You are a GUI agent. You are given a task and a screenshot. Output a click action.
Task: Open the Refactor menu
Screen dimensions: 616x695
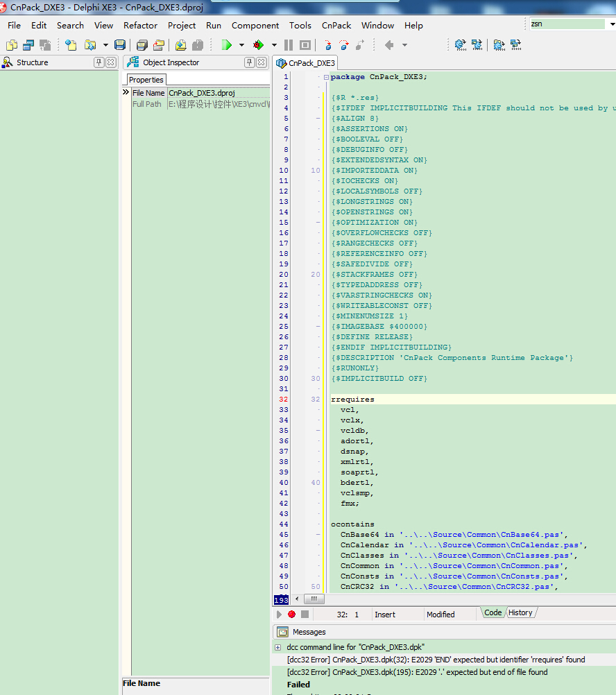pyautogui.click(x=140, y=26)
